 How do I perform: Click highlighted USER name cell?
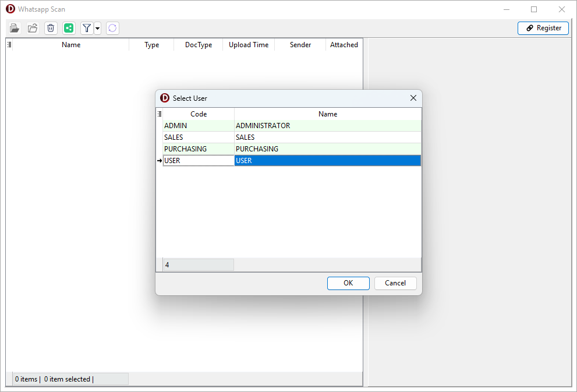pos(328,161)
